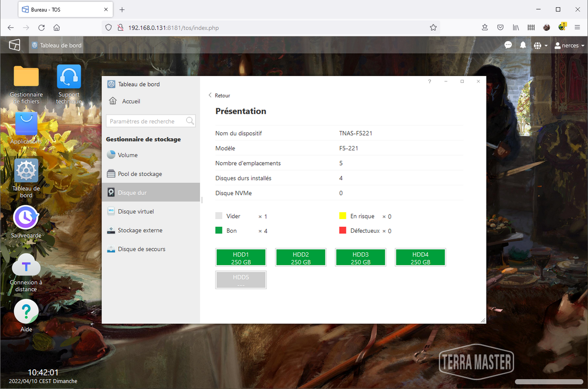Screen dimensions: 588x389
Task: Select the HDD4 250 GB disk tile
Action: point(420,258)
